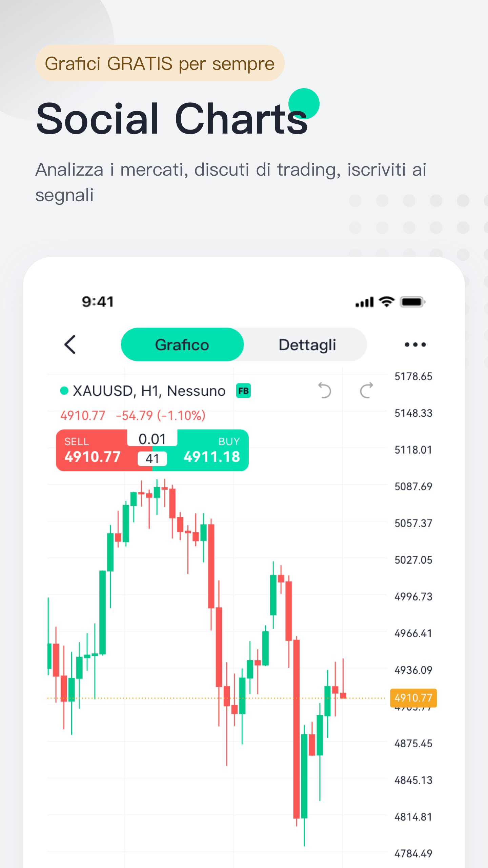Tap the Grafici GRATIS per sempre badge
The height and width of the screenshot is (868, 488).
pos(160,63)
